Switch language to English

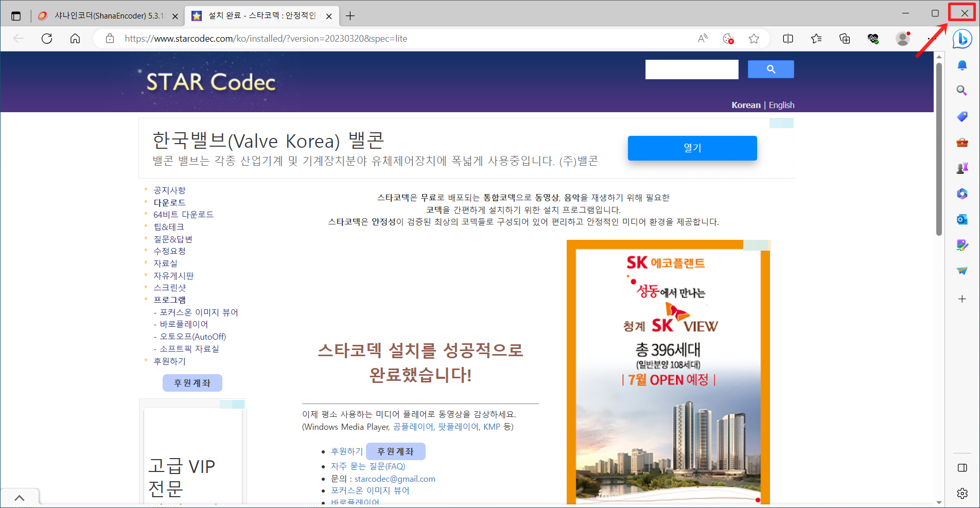[781, 105]
